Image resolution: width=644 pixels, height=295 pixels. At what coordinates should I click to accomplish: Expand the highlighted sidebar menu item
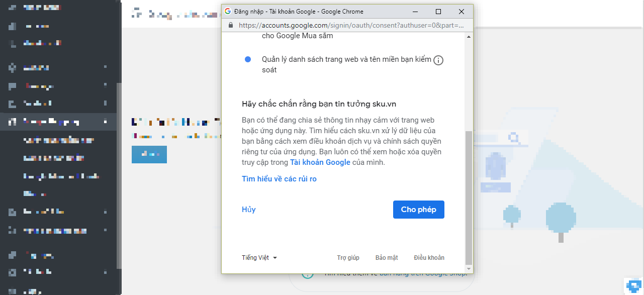click(105, 122)
